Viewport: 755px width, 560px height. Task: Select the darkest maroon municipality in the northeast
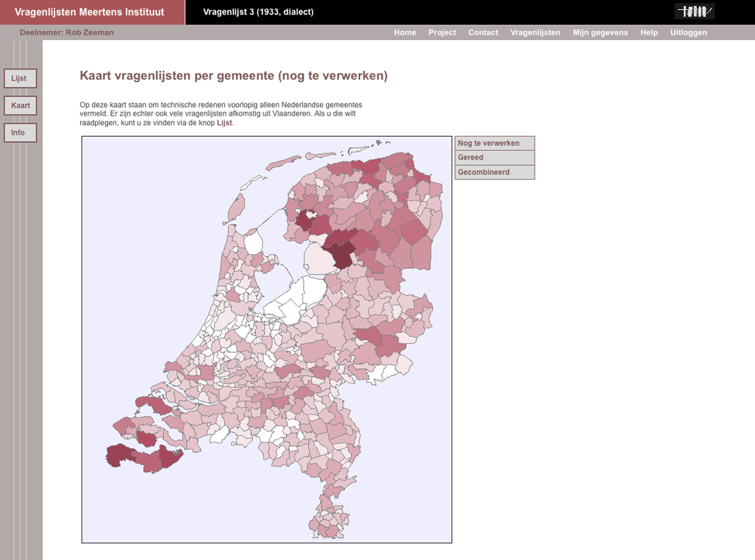(x=342, y=255)
